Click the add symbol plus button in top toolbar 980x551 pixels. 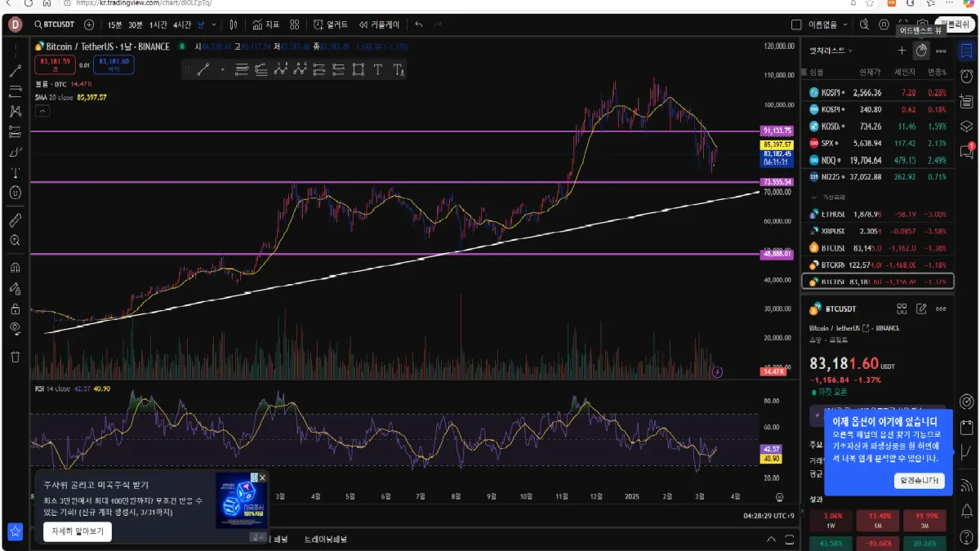point(89,24)
